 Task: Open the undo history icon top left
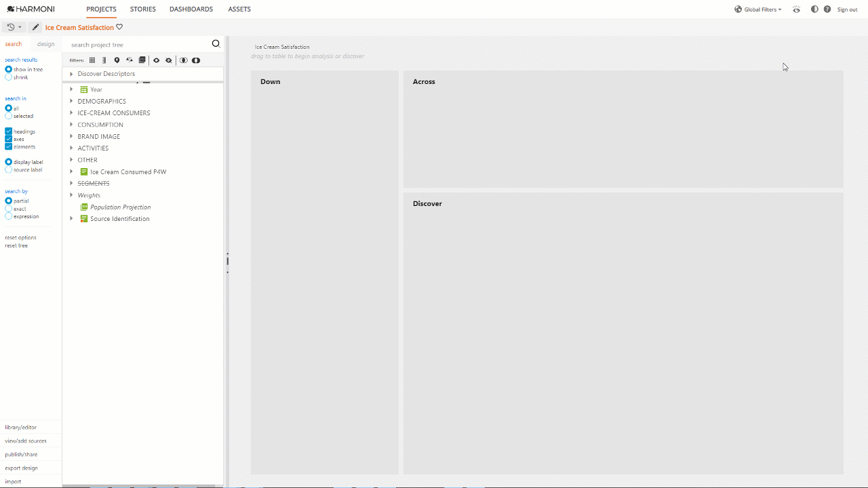point(11,27)
